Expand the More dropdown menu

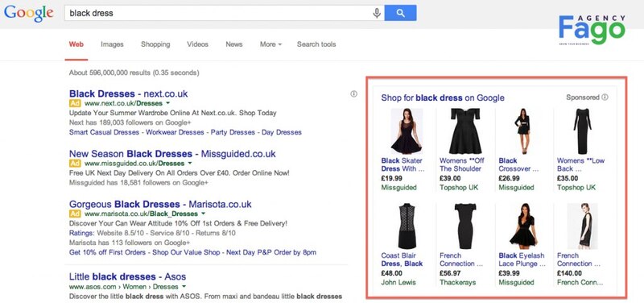[x=270, y=44]
